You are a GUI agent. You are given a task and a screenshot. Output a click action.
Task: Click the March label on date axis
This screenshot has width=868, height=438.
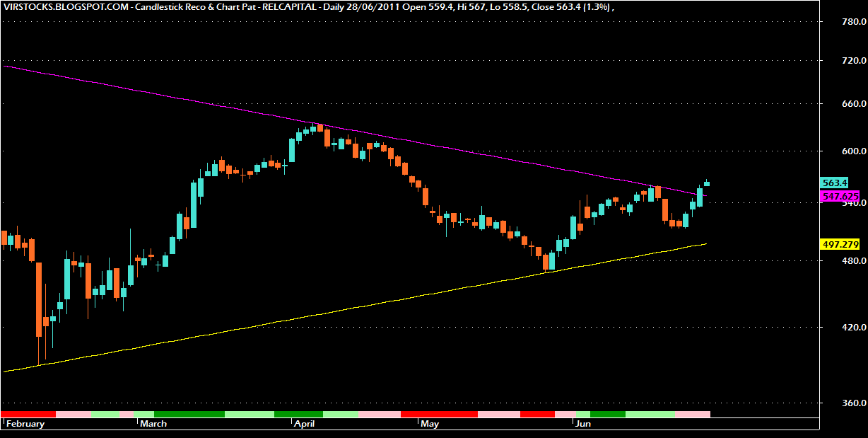pyautogui.click(x=153, y=425)
